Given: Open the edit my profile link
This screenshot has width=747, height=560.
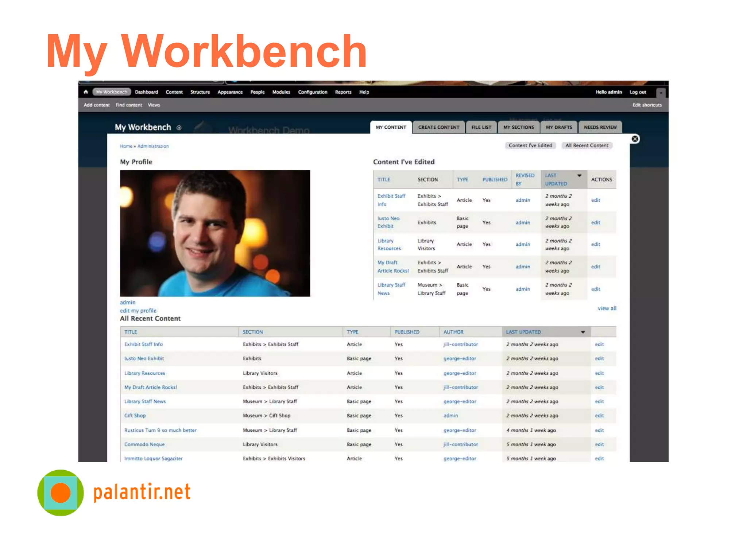Looking at the screenshot, I should click(138, 311).
